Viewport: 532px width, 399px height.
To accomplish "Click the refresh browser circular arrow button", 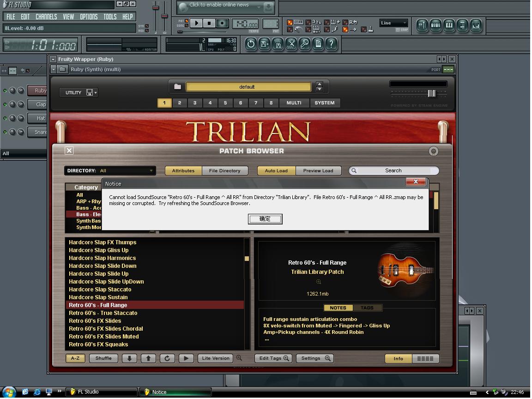I will point(167,358).
